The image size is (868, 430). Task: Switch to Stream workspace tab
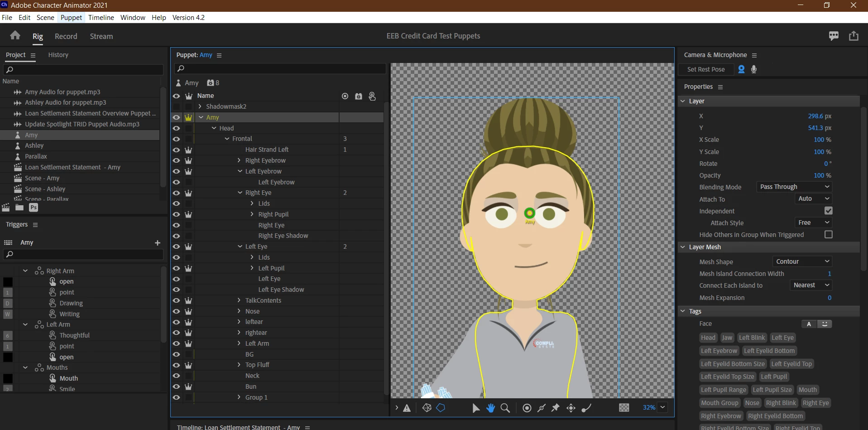(x=101, y=36)
